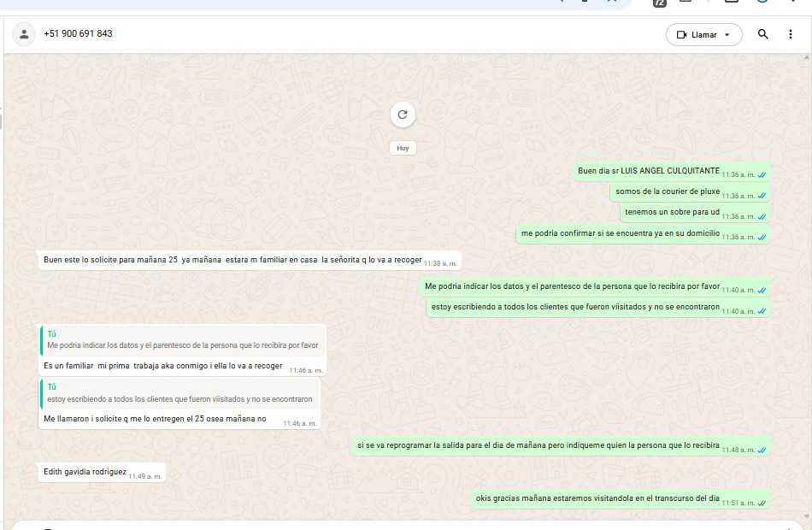Click the double checkmarks on 'okis gracias' message

tap(762, 503)
